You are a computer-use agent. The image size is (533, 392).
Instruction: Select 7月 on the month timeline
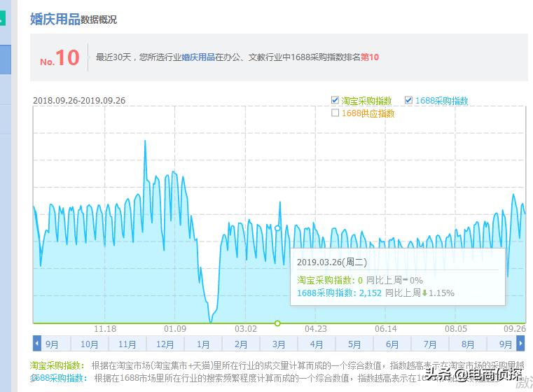(x=430, y=344)
